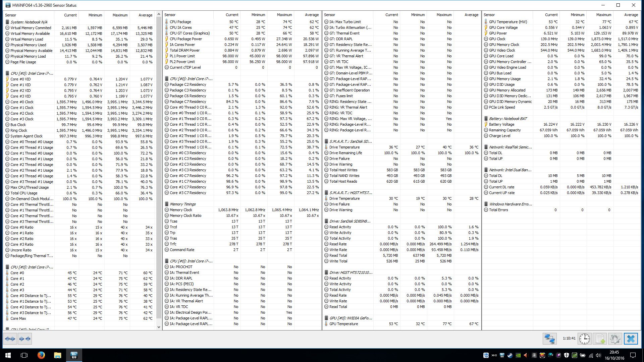Viewport: 644px width, 362px height.
Task: Click the expand columns double-arrow button
Action: pyautogui.click(x=10, y=339)
